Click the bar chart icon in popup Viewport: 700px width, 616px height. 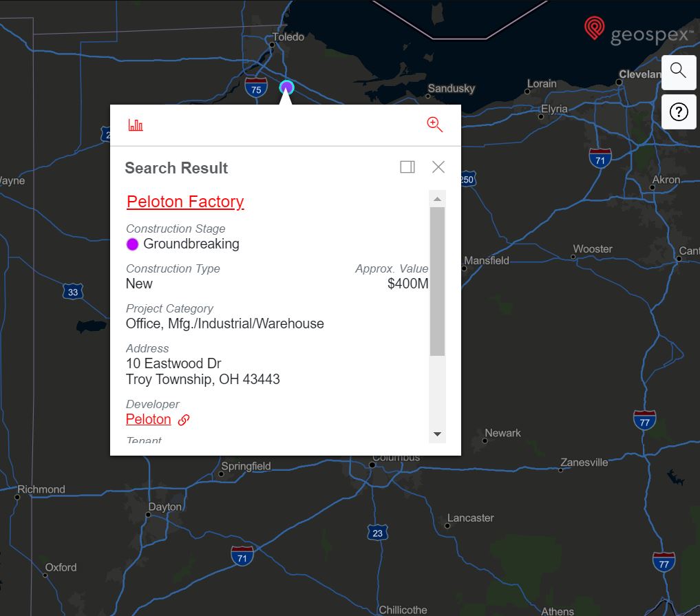click(x=136, y=125)
